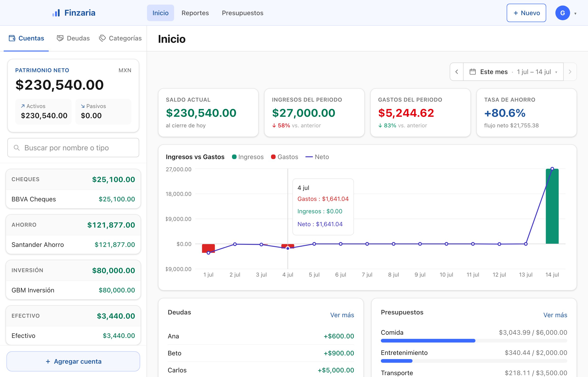This screenshot has height=377, width=588.
Task: Click the magnifier icon in search box
Action: [x=17, y=148]
